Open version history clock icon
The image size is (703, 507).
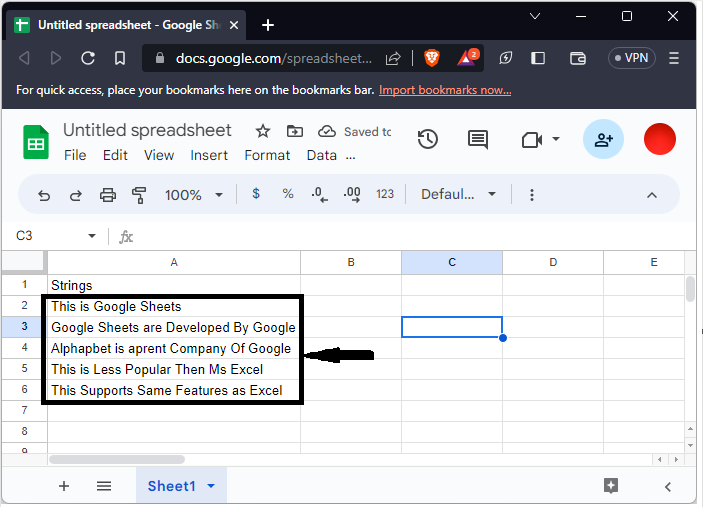pos(428,139)
